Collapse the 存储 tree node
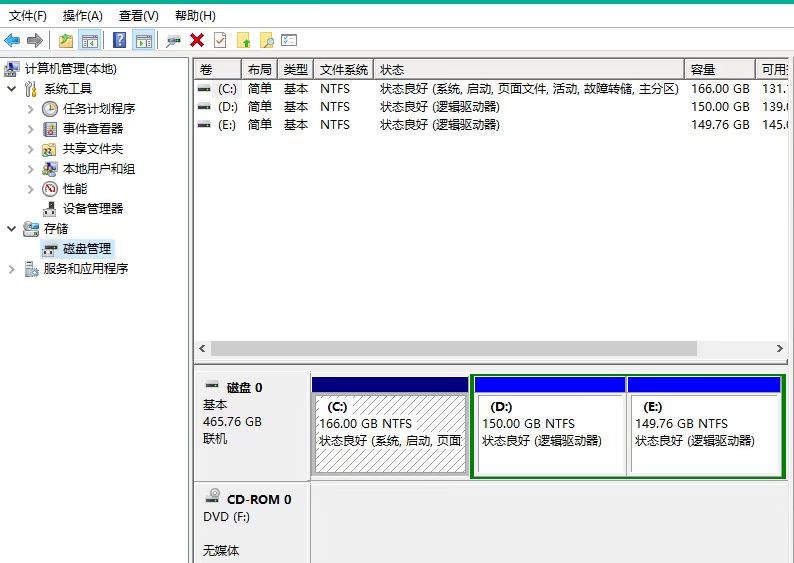The image size is (794, 563). (12, 229)
